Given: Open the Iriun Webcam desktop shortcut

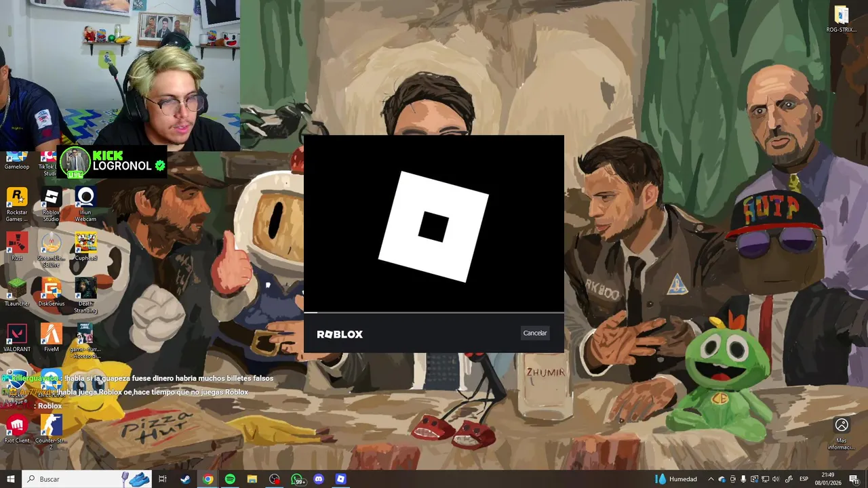Looking at the screenshot, I should pyautogui.click(x=85, y=205).
